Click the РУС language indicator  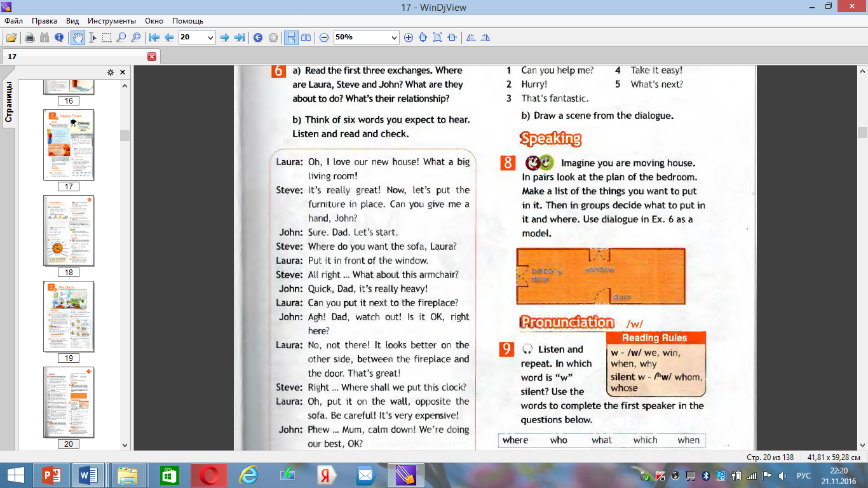(x=804, y=476)
